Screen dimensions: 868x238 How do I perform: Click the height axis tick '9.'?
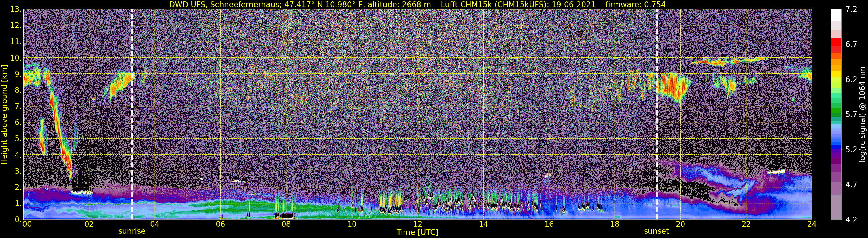(18, 74)
